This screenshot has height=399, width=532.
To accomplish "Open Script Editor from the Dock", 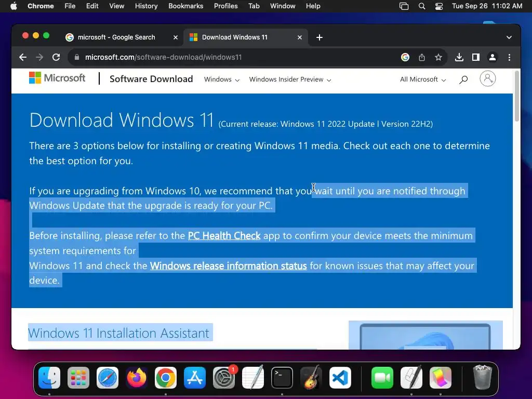I will (x=411, y=378).
